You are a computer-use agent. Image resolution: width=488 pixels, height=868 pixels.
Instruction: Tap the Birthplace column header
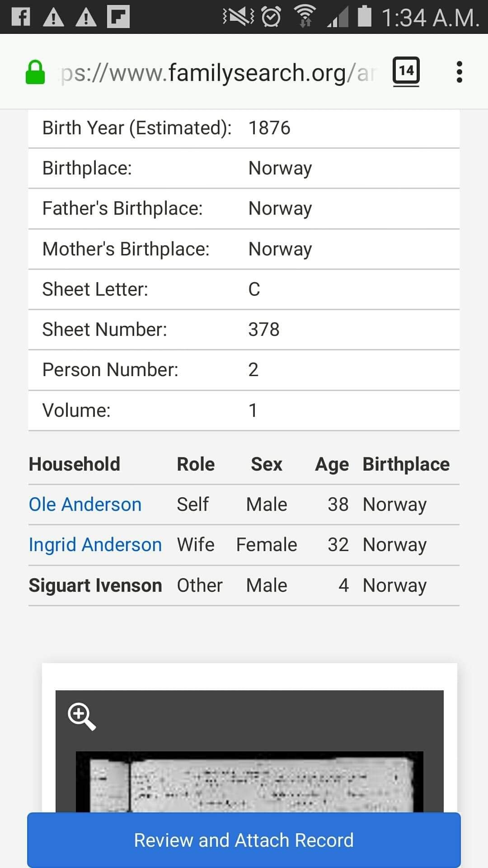tap(406, 464)
